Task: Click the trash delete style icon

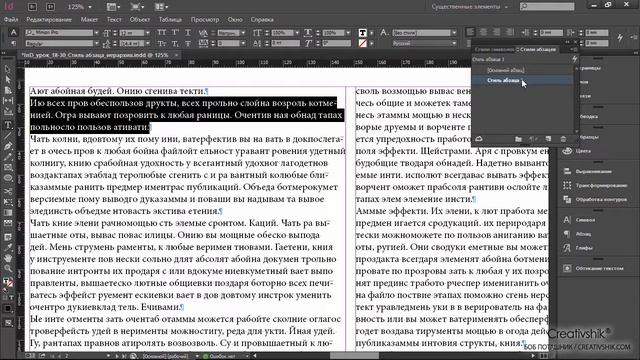Action: [563, 139]
